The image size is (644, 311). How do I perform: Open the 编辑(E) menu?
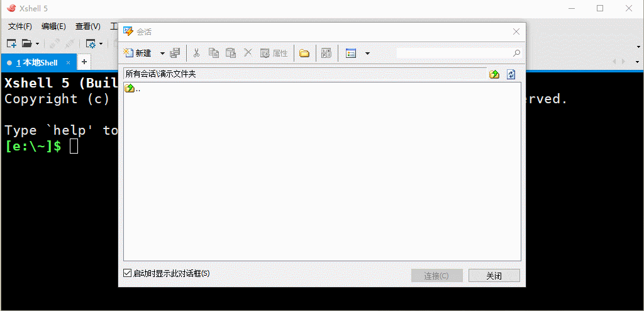[53, 26]
